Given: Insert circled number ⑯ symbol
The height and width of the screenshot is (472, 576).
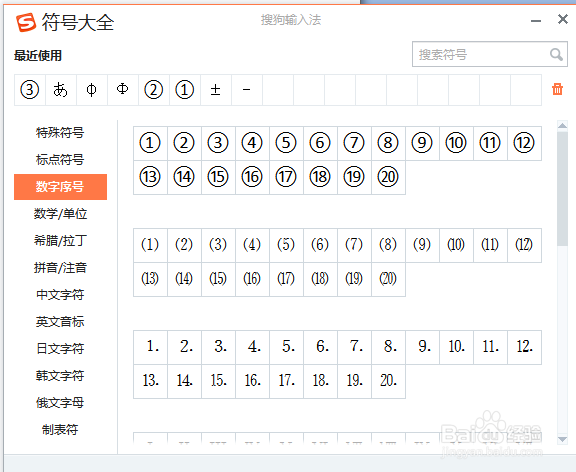Looking at the screenshot, I should click(x=252, y=177).
